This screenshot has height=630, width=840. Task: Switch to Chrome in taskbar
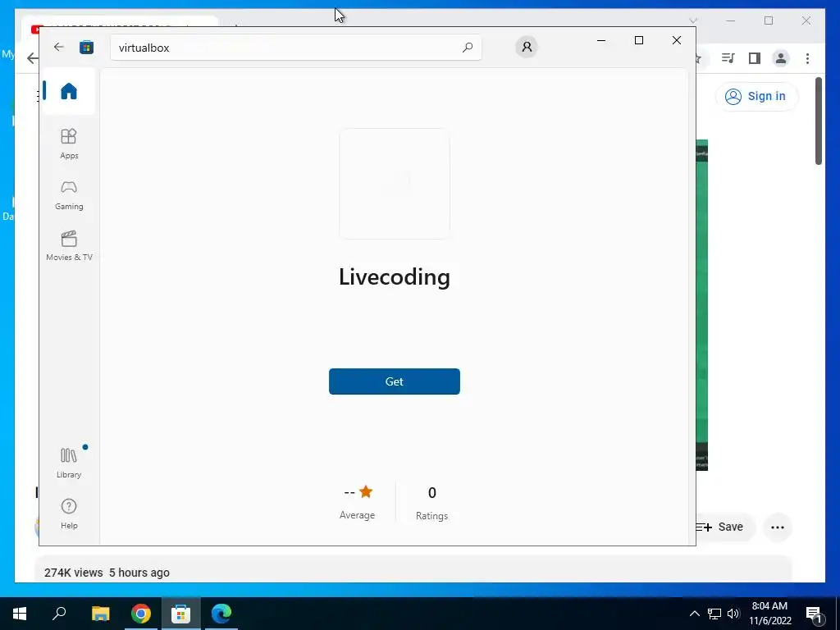click(x=141, y=614)
